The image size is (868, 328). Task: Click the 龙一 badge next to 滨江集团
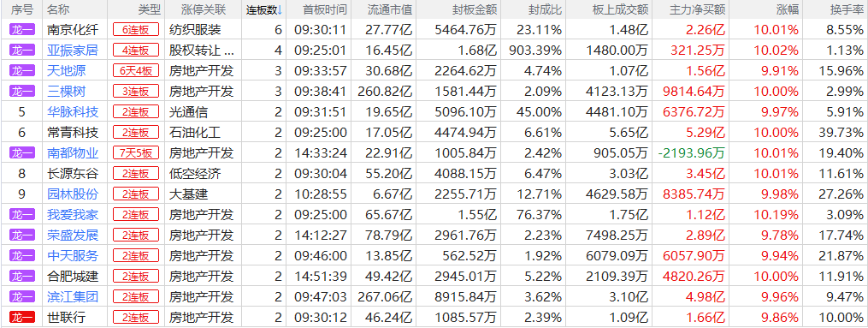[x=22, y=297]
